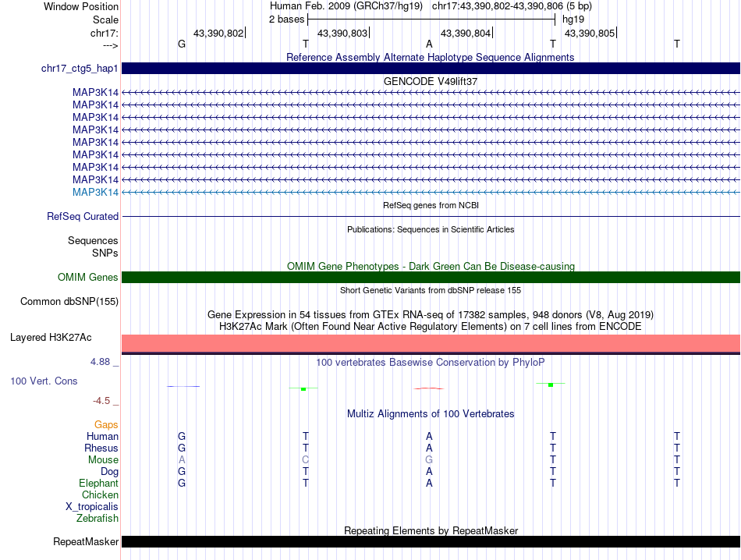Click the hg19 assembly label beside the scale bar
741x560 pixels.
click(573, 19)
